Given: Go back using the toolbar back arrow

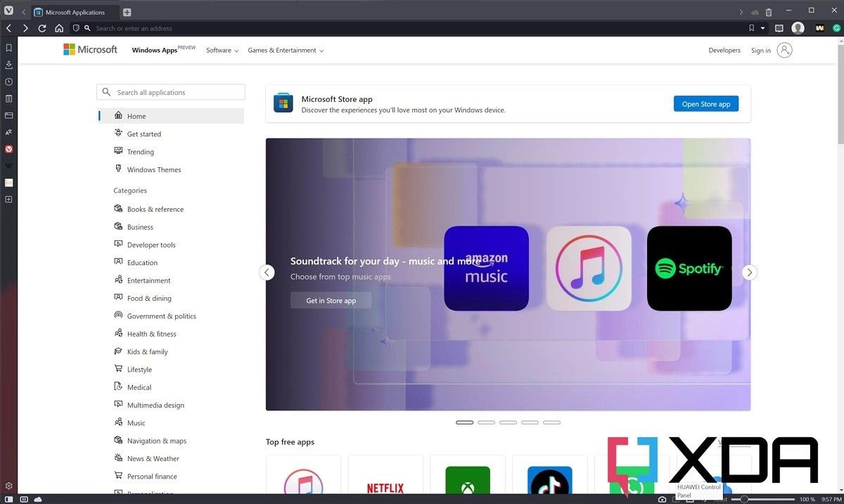Looking at the screenshot, I should point(8,28).
